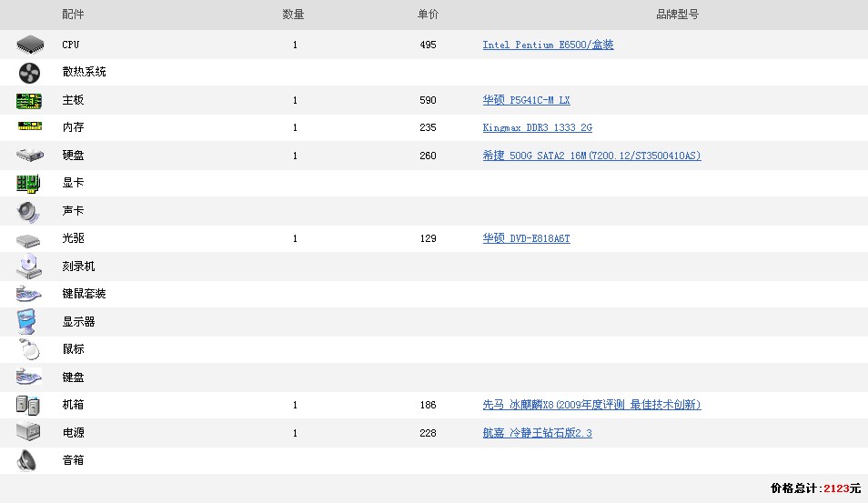Click the sound card icon beside 声卡
The height and width of the screenshot is (503, 868).
point(28,212)
